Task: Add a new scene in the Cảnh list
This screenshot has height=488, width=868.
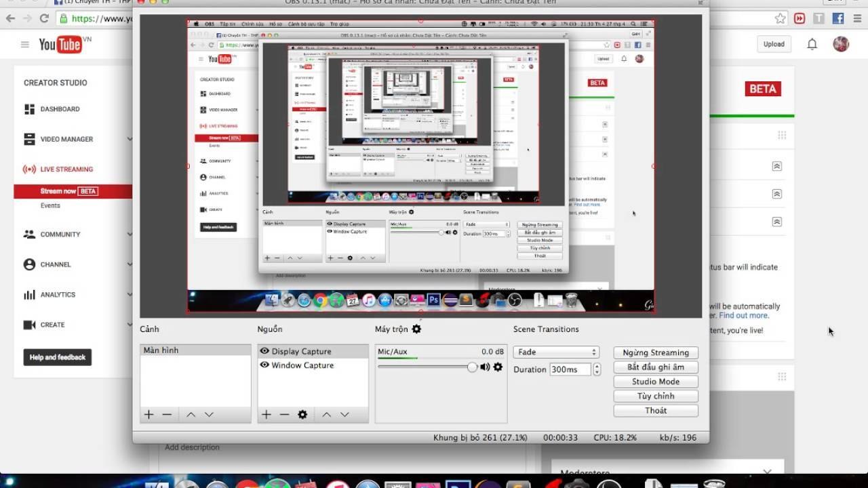Action: pyautogui.click(x=149, y=415)
